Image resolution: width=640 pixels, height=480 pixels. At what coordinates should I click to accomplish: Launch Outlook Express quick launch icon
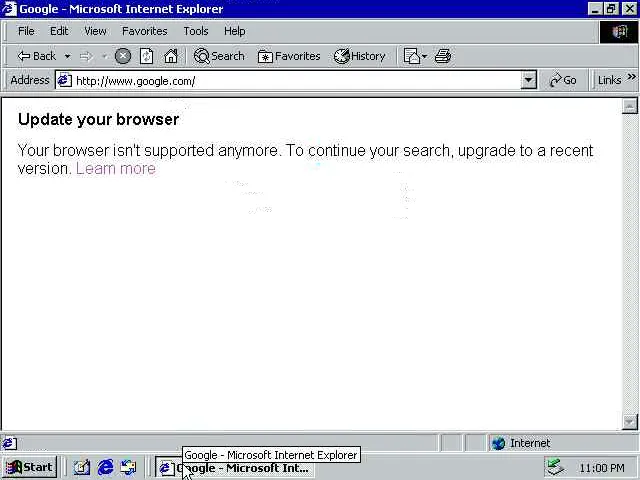click(128, 467)
